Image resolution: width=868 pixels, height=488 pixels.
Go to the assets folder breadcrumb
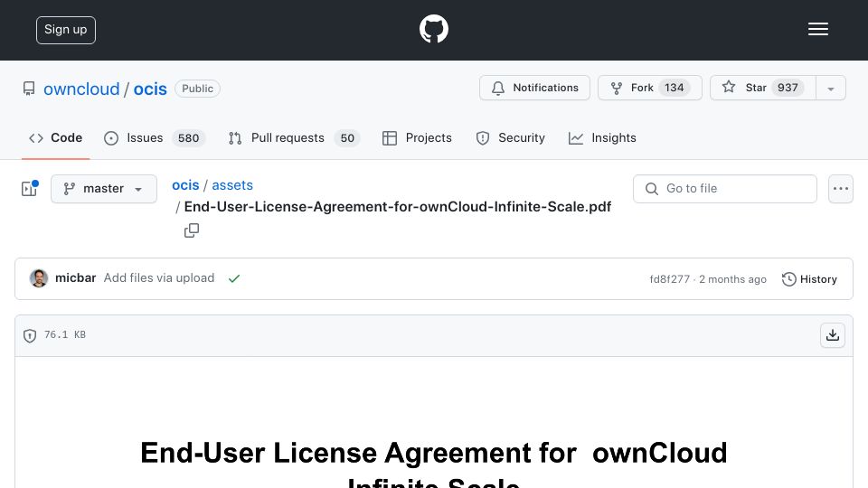pos(232,184)
